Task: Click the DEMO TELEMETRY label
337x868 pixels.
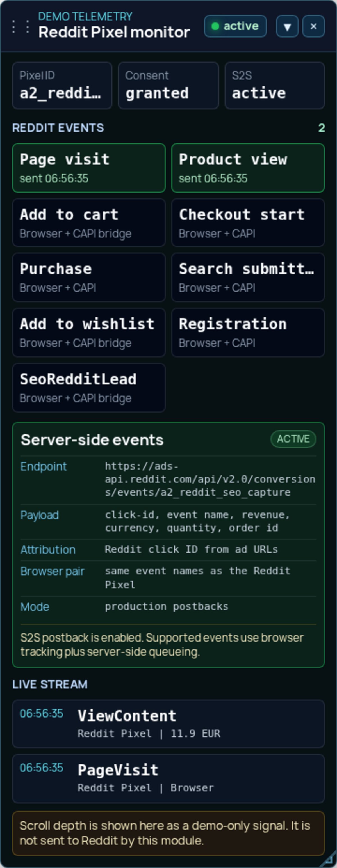Action: (85, 17)
